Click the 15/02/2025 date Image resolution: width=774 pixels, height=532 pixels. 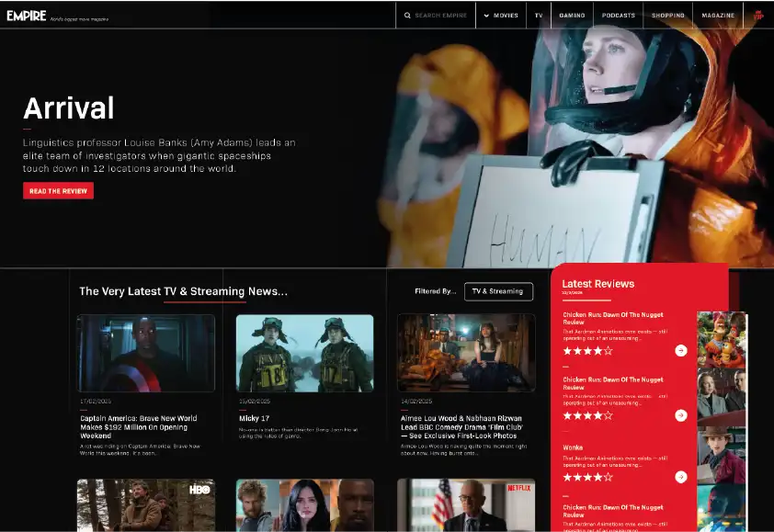pyautogui.click(x=255, y=402)
